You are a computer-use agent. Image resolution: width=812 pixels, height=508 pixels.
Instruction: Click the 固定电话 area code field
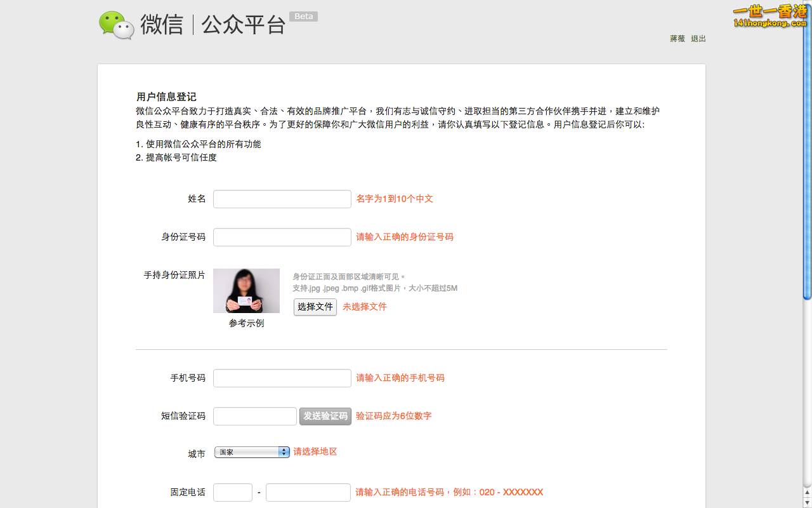233,492
